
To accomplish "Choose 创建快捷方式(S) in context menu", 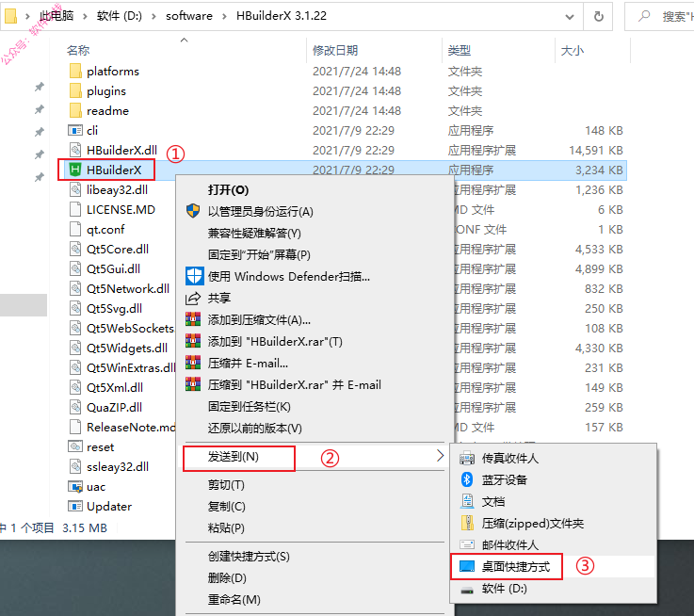I will (x=249, y=557).
